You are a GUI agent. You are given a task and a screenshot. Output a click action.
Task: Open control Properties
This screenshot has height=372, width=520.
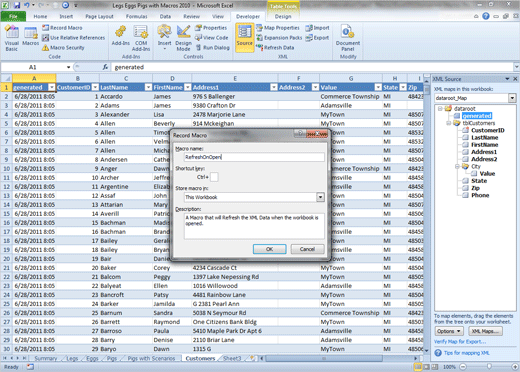click(211, 28)
